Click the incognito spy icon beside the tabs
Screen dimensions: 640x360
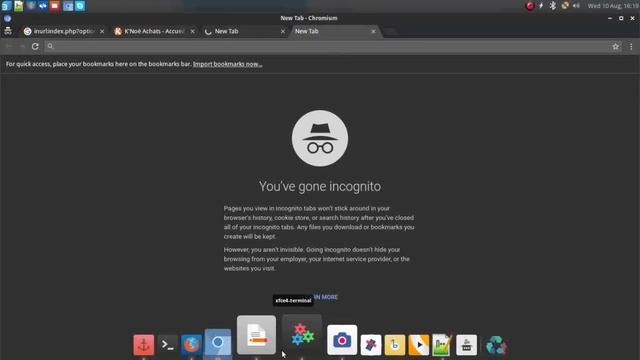[8, 31]
